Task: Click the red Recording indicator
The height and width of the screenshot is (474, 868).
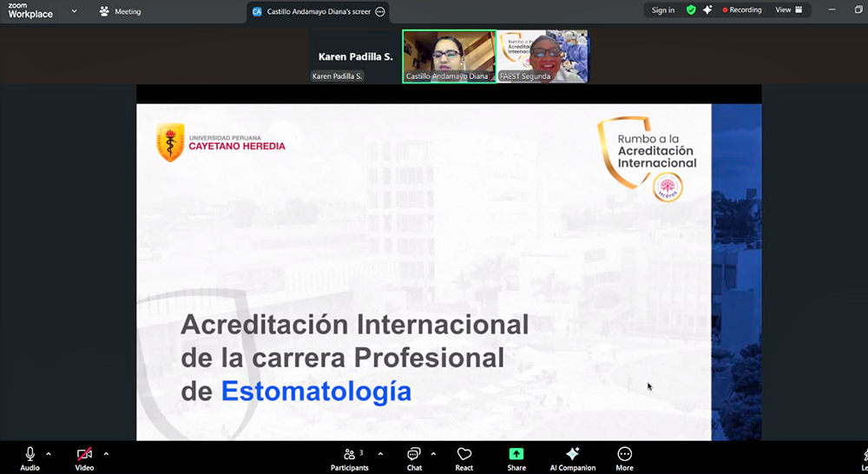Action: pos(742,10)
